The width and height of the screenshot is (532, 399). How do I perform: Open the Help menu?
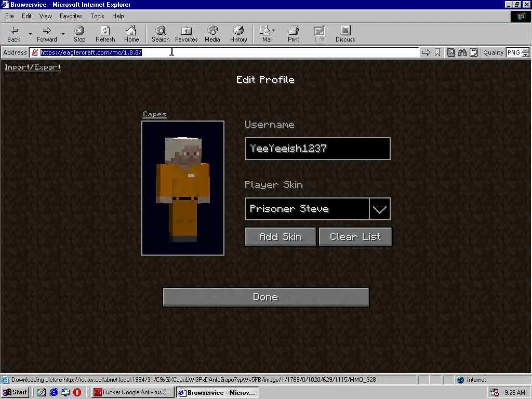[118, 16]
